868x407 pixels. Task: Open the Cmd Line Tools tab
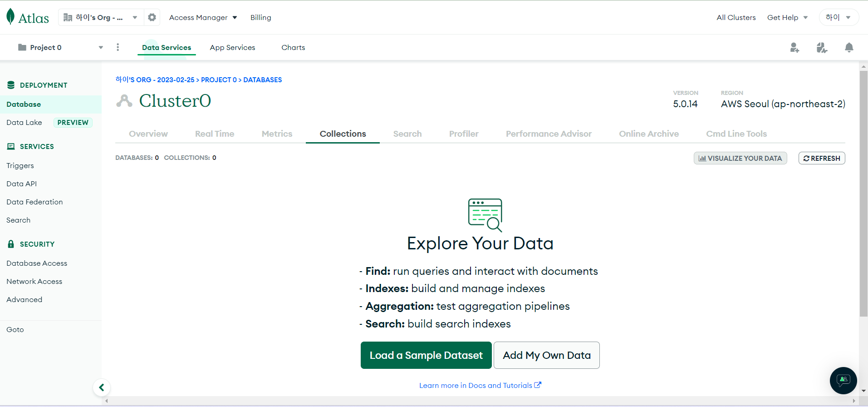(736, 134)
